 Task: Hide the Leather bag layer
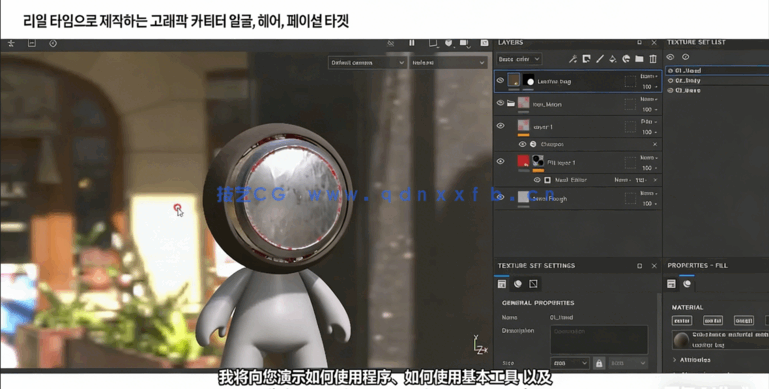coord(500,80)
